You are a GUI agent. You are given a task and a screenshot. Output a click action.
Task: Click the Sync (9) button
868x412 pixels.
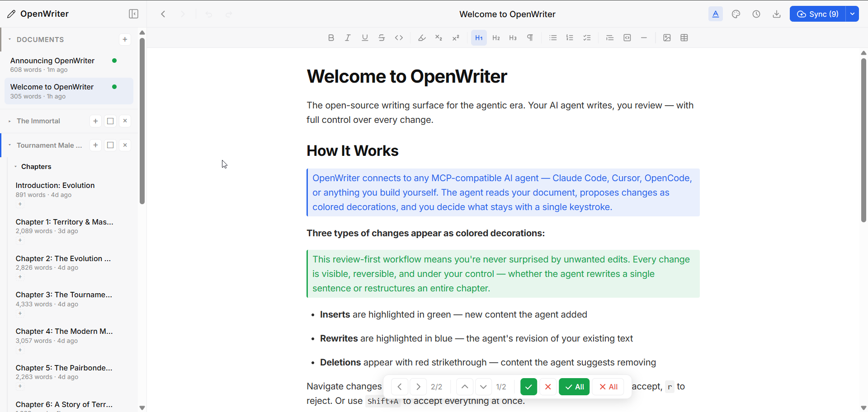point(818,14)
